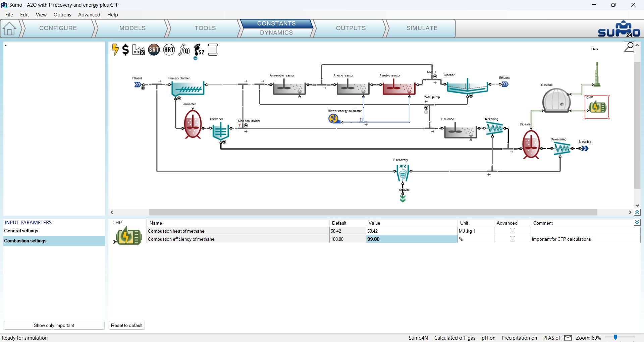This screenshot has height=342, width=644.
Task: Open the Edit menu
Action: point(24,15)
